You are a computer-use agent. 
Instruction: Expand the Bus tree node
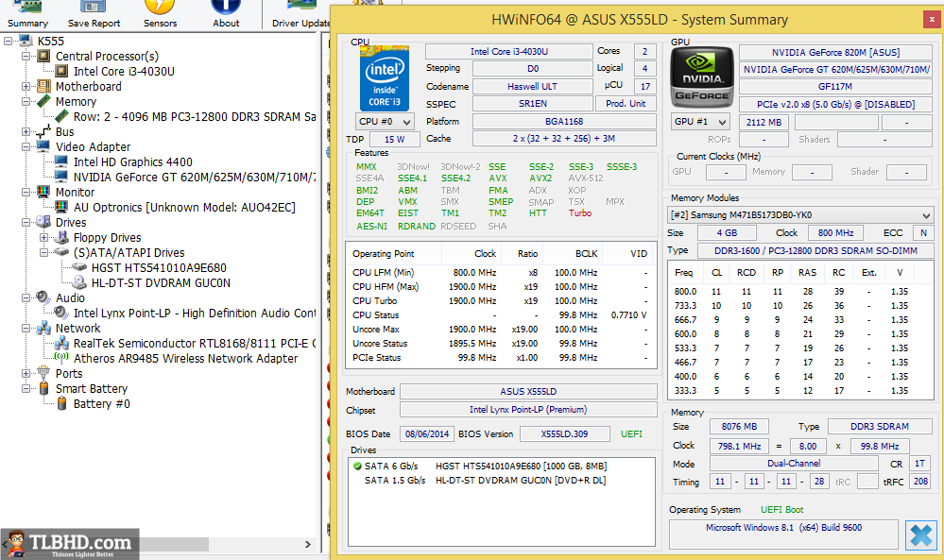[26, 131]
